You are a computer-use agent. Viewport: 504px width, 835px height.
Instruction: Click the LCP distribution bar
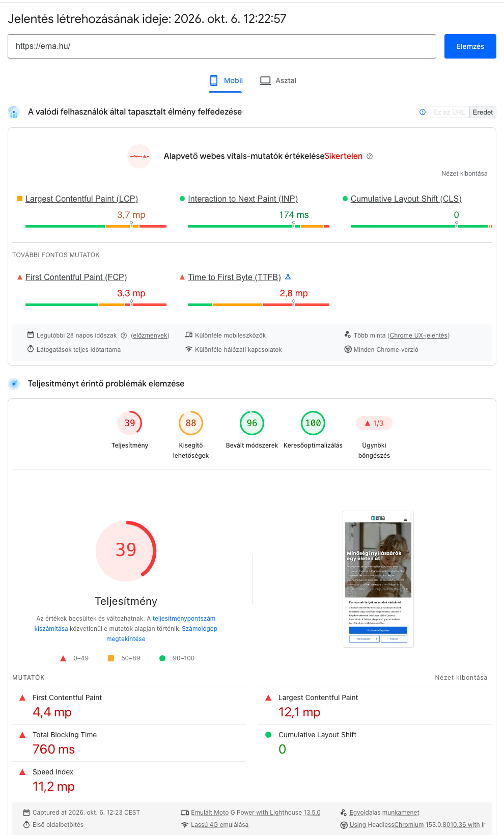click(x=96, y=226)
